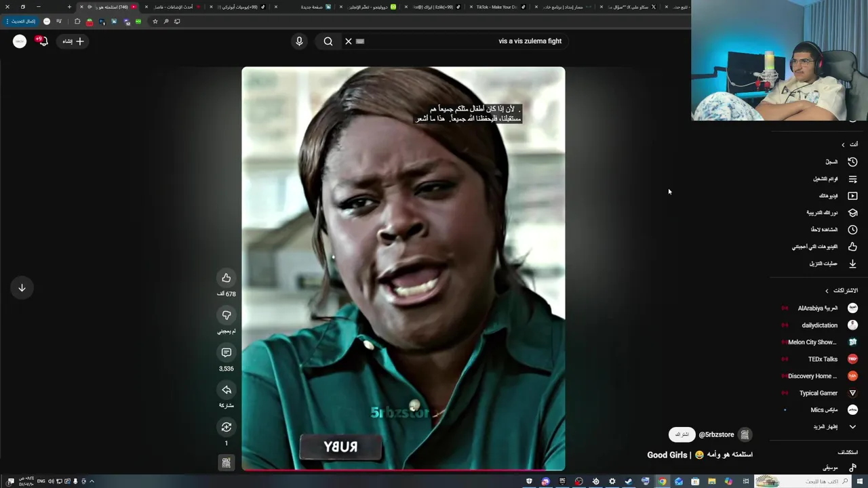Open the Mics channel subscription
Image resolution: width=868 pixels, height=488 pixels.
(x=819, y=410)
